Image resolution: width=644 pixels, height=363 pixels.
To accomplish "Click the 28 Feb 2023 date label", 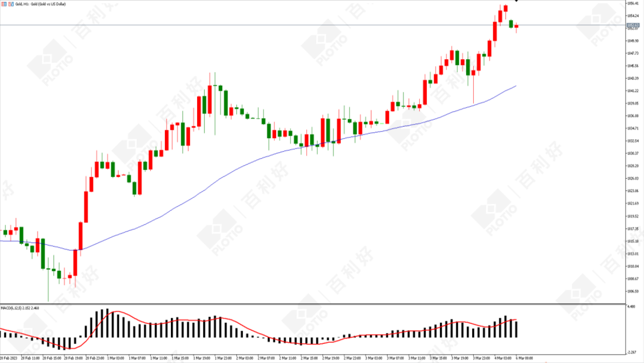I will pos(9,358).
